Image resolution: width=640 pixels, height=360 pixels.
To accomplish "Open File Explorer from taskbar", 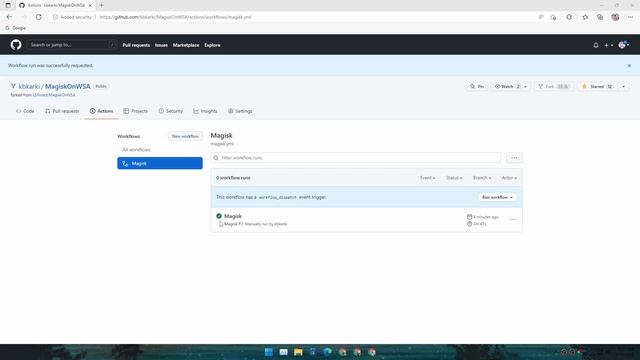I will point(298,352).
